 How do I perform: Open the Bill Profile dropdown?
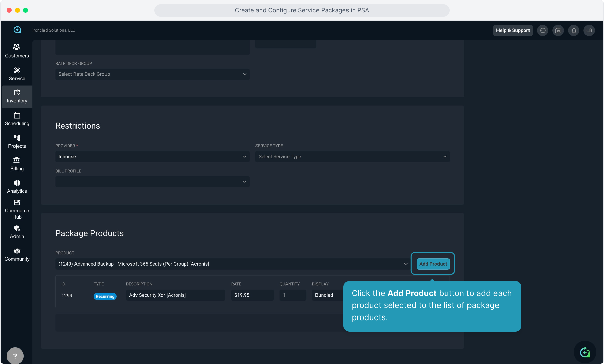pyautogui.click(x=152, y=182)
